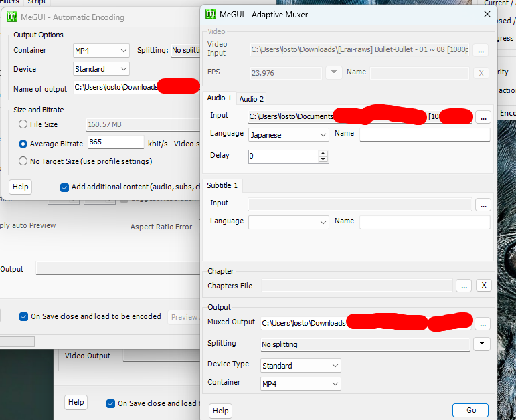The height and width of the screenshot is (420, 516).
Task: Open Help in Automatic Encoding window
Action: [20, 187]
